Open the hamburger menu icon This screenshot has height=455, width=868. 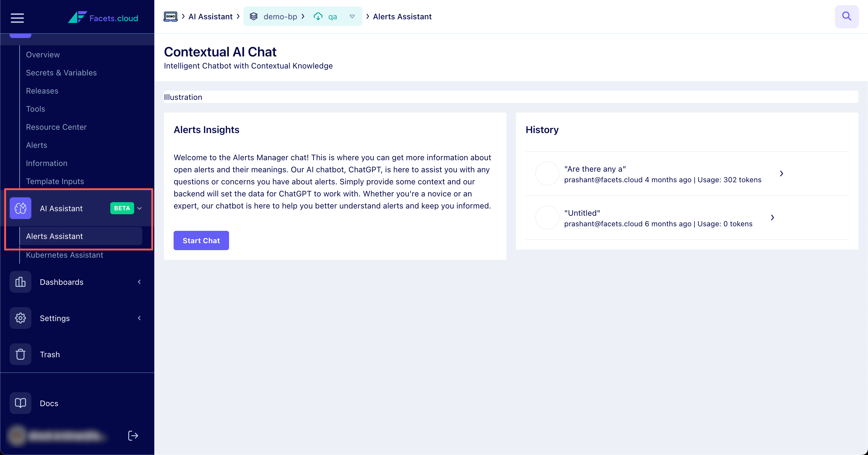(x=17, y=18)
